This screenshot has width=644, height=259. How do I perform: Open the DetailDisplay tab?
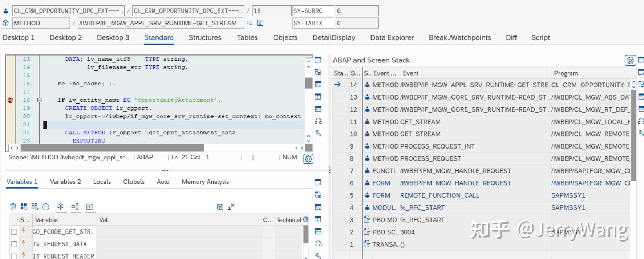[x=334, y=37]
